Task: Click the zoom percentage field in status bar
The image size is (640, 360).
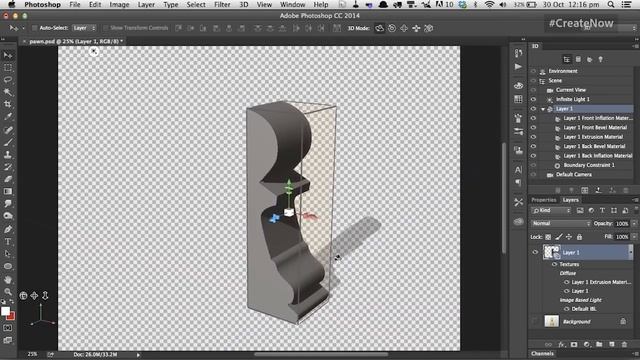Action: coord(32,355)
